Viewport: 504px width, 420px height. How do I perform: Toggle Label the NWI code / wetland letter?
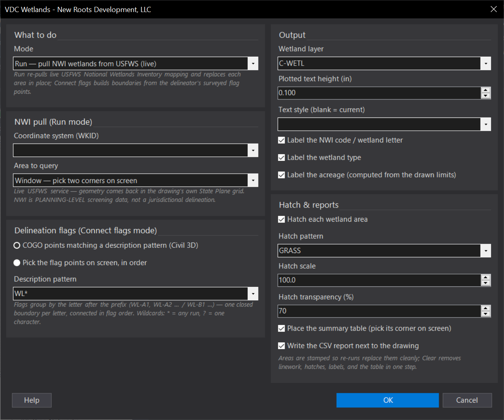(341, 140)
